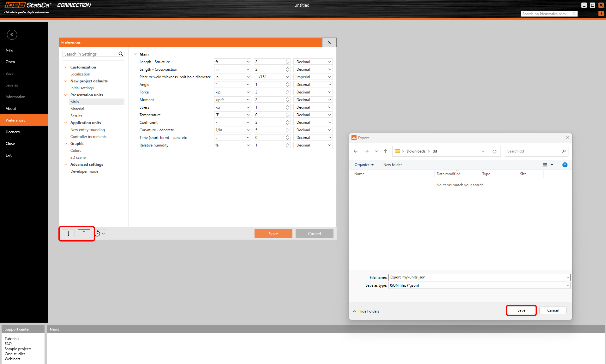
Task: Click the export settings up-arrow icon
Action: (84, 233)
